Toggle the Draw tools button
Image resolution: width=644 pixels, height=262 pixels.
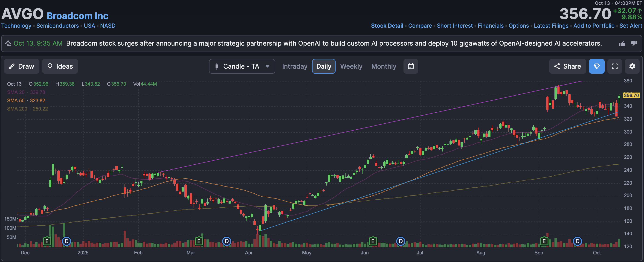(x=21, y=66)
